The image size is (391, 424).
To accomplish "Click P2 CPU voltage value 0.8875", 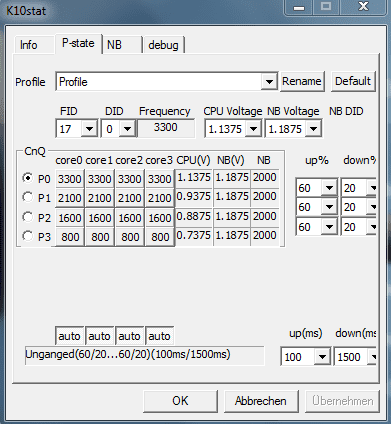I will click(x=194, y=216).
